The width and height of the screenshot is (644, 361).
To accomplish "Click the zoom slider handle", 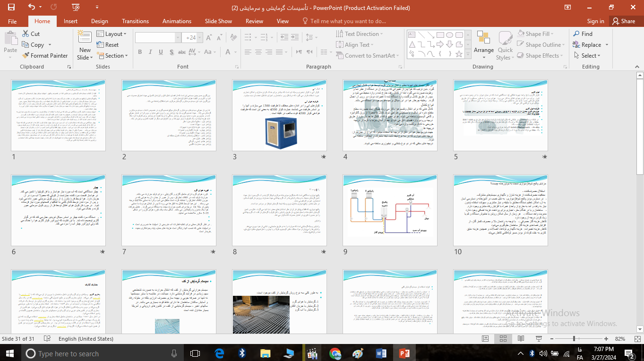I will tap(574, 339).
